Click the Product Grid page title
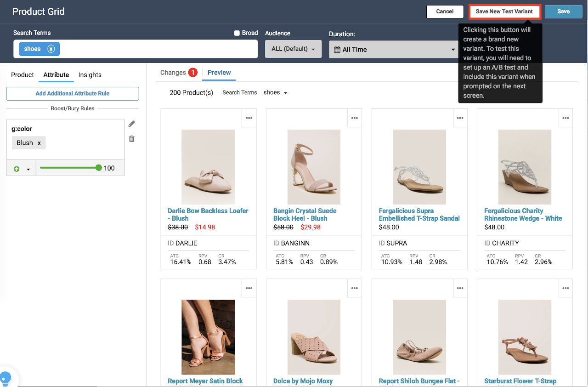The height and width of the screenshot is (387, 588). tap(39, 11)
